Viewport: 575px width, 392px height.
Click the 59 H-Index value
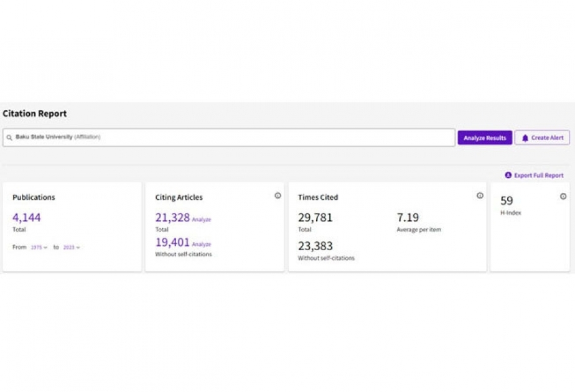click(x=507, y=200)
